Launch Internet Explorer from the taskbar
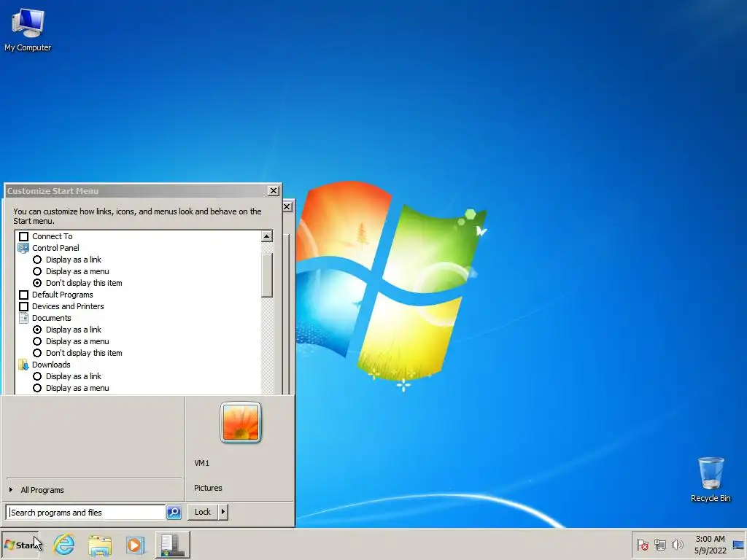 tap(64, 544)
